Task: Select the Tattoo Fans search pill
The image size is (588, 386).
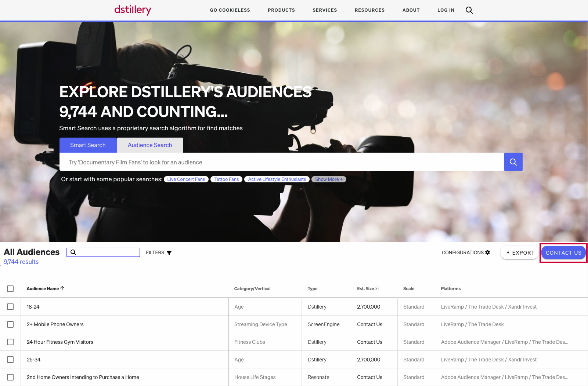Action: (x=227, y=179)
